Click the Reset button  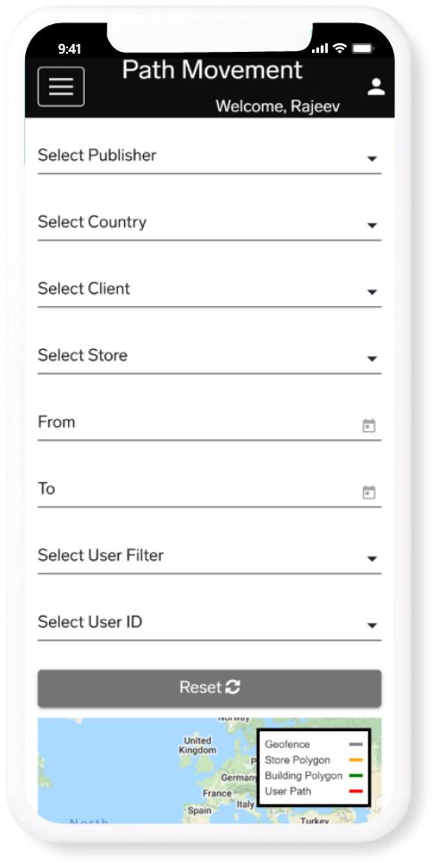209,688
